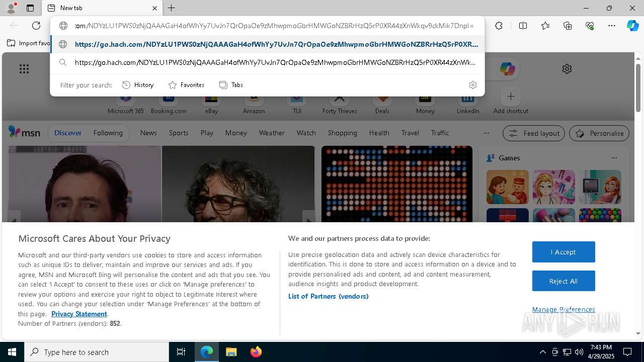Image resolution: width=644 pixels, height=362 pixels.
Task: Open LinkedIn shortcut tile
Action: coord(468,105)
